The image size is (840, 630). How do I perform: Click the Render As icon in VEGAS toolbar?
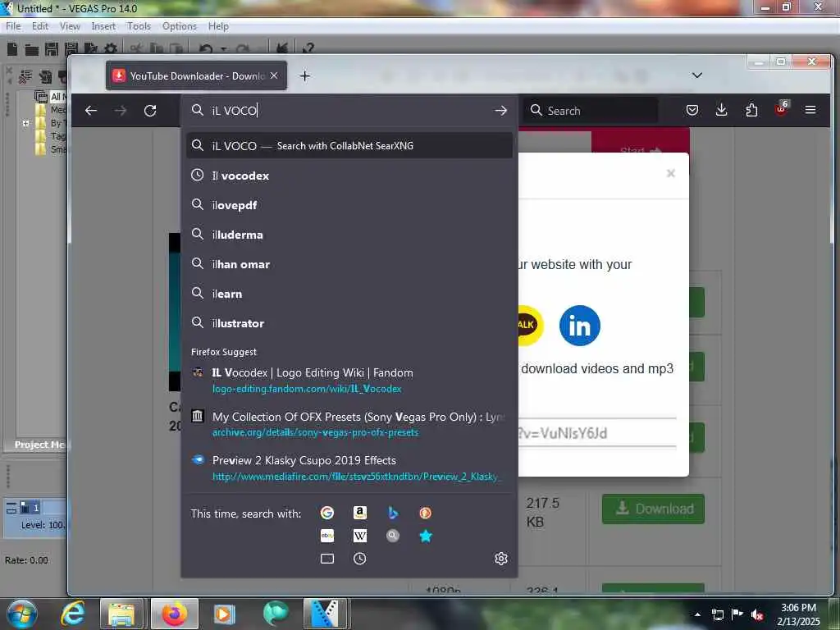pyautogui.click(x=90, y=49)
